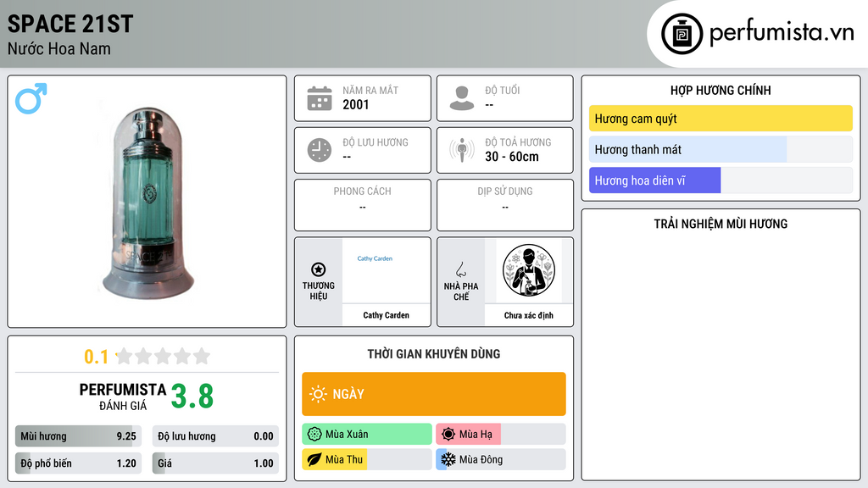Click the Nước Hoa Nam subtitle
Image resolution: width=868 pixels, height=488 pixels.
point(59,48)
